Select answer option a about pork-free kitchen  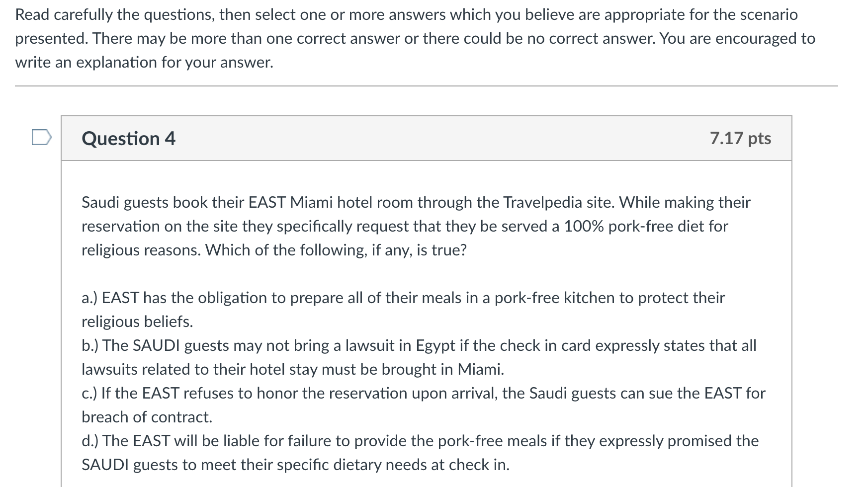click(403, 310)
